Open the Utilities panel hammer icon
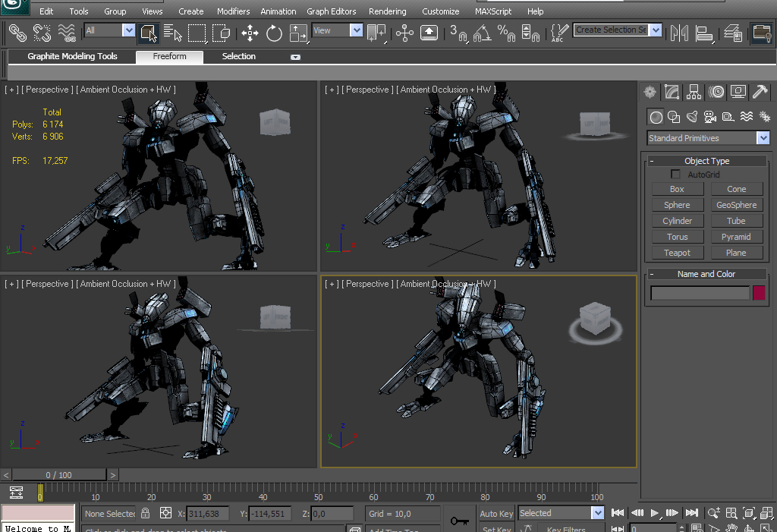The height and width of the screenshot is (532, 777). 760,92
